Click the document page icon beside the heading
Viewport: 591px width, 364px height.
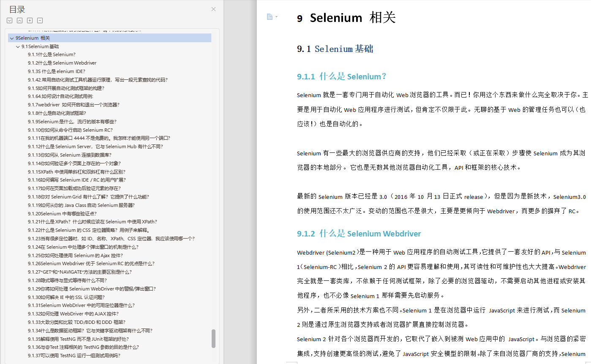click(270, 16)
